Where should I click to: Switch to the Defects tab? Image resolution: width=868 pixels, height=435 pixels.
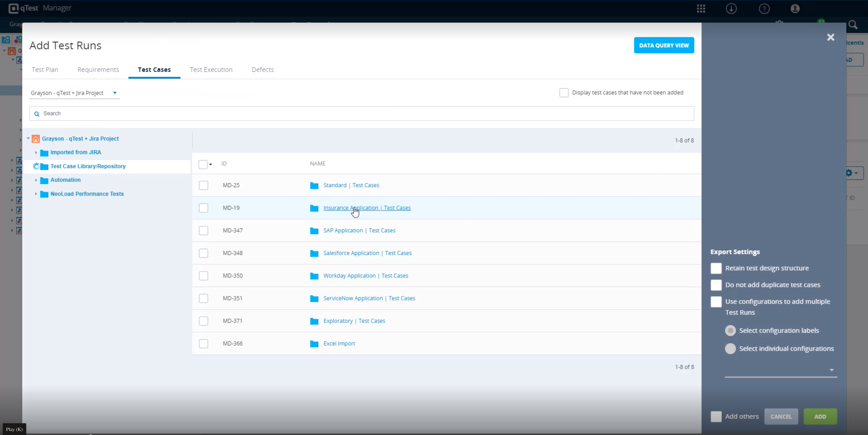[263, 69]
